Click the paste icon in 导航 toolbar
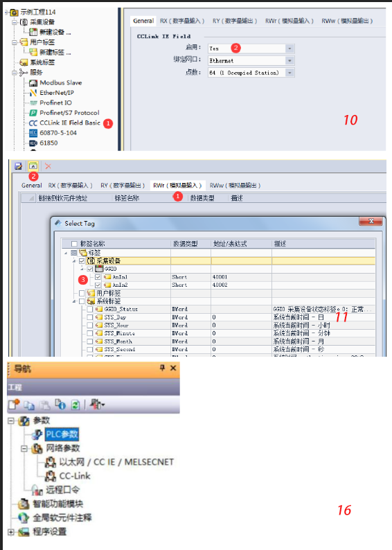The height and width of the screenshot is (550, 392). tap(44, 405)
